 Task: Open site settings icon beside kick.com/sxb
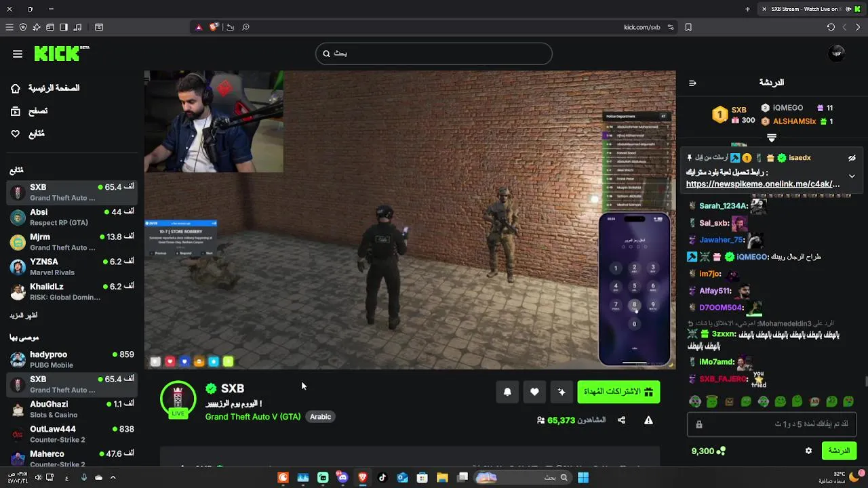[671, 27]
